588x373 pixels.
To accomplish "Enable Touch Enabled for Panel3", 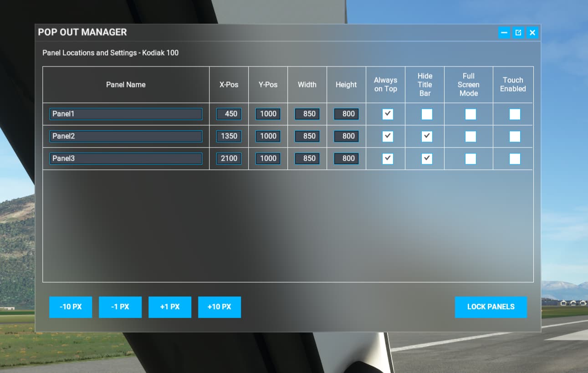I will (514, 158).
